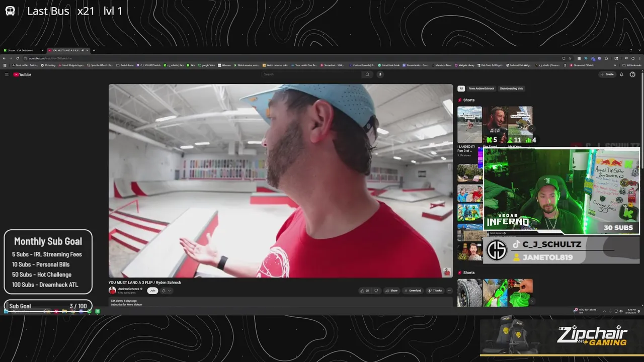Open notification bell dropdown for AndrewSchrock

click(x=166, y=291)
